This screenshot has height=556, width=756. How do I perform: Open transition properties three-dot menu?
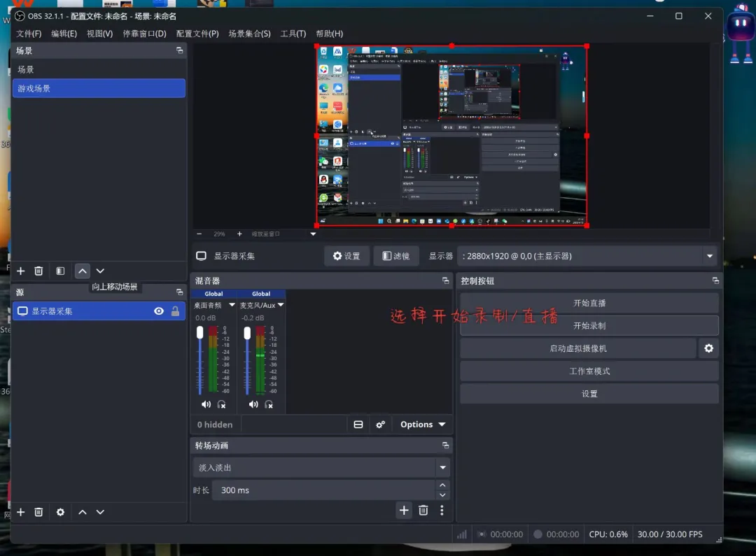(x=442, y=511)
